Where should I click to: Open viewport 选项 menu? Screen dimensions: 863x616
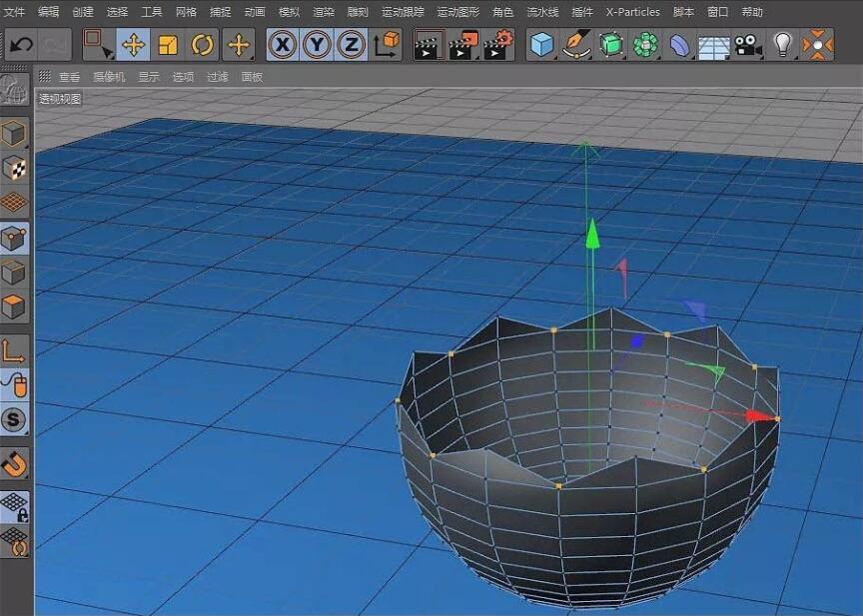pos(183,77)
